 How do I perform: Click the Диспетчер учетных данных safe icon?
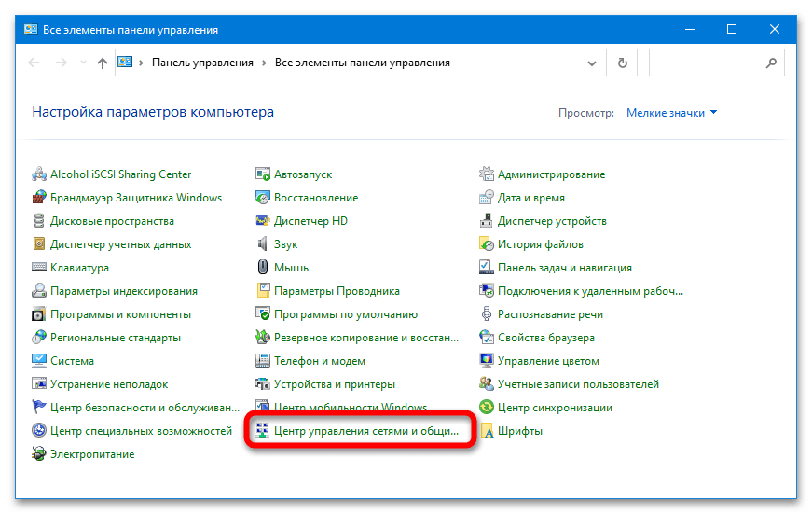coord(39,244)
